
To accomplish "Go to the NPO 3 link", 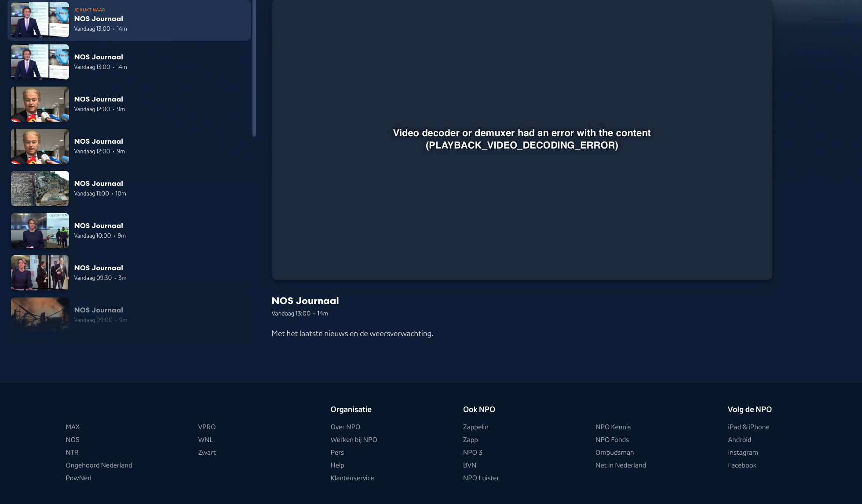I will tap(473, 453).
